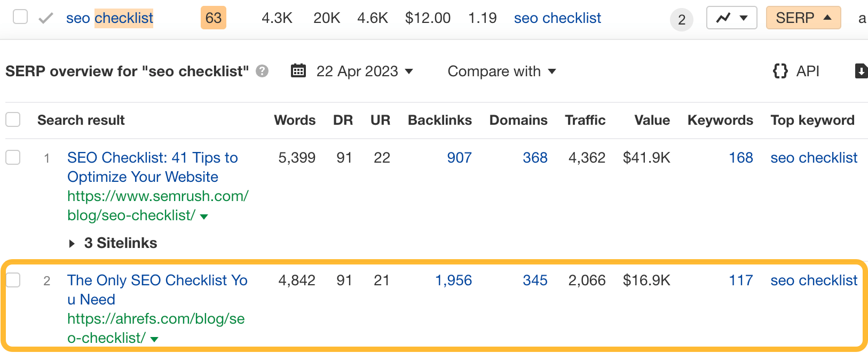Click the gray checkmark beside seo checklist keyword

45,18
